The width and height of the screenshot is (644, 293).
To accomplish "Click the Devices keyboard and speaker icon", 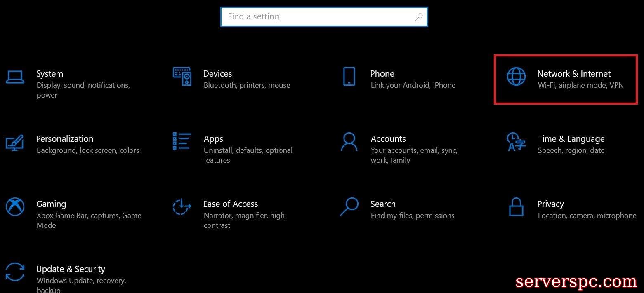I will pyautogui.click(x=182, y=77).
